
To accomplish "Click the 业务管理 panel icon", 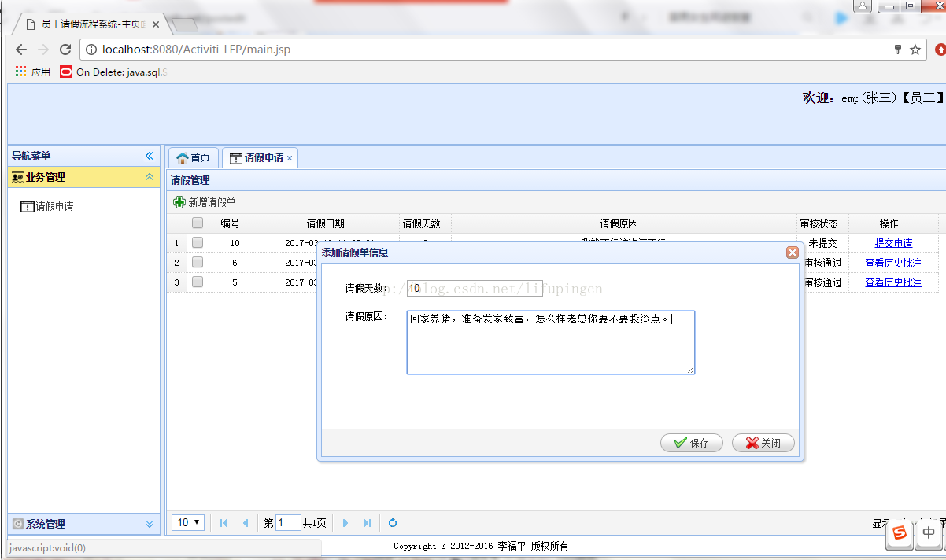I will click(x=15, y=177).
